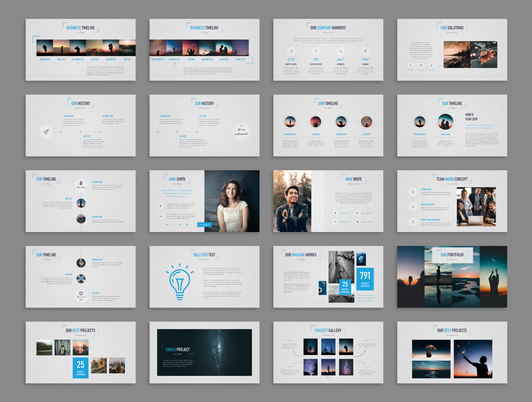This screenshot has height=402, width=532.
Task: Click the Twitter icon on Mike White slide
Action: (x=335, y=213)
